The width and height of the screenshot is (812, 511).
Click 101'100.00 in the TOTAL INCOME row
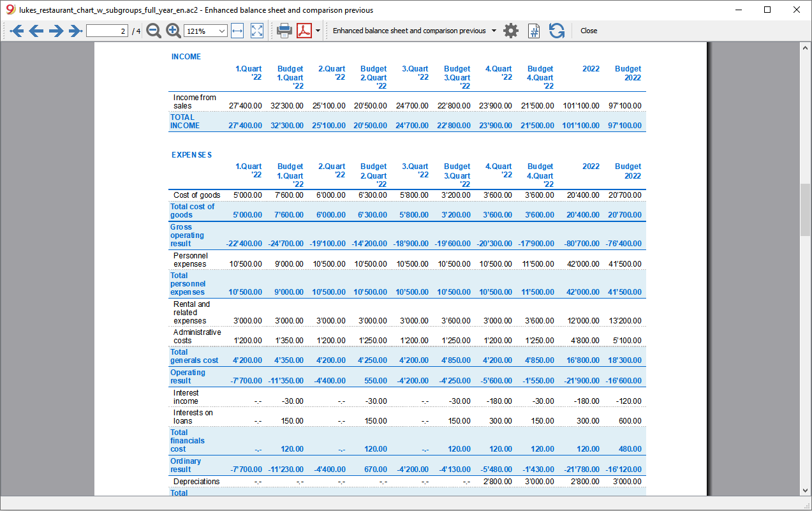point(580,126)
